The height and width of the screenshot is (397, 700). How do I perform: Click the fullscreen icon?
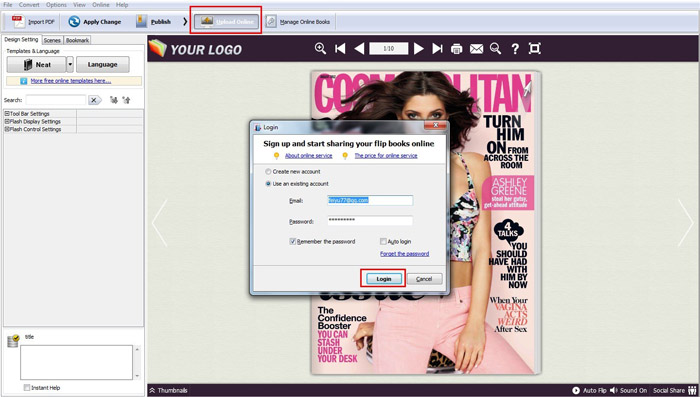534,48
